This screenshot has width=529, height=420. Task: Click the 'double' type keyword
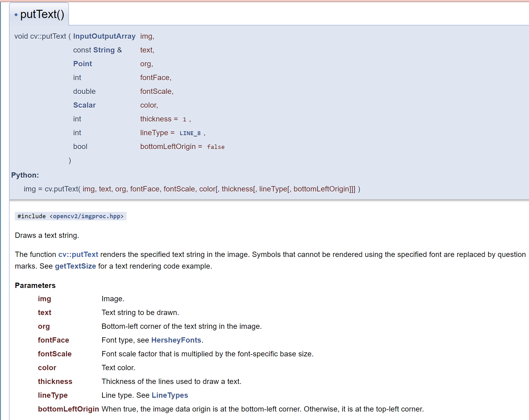point(84,91)
